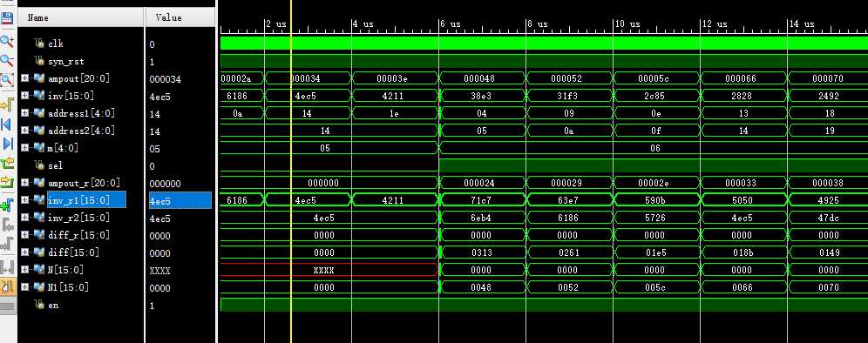The width and height of the screenshot is (868, 343).
Task: Expand the ampout_r[20:0] bus
Action: point(24,183)
